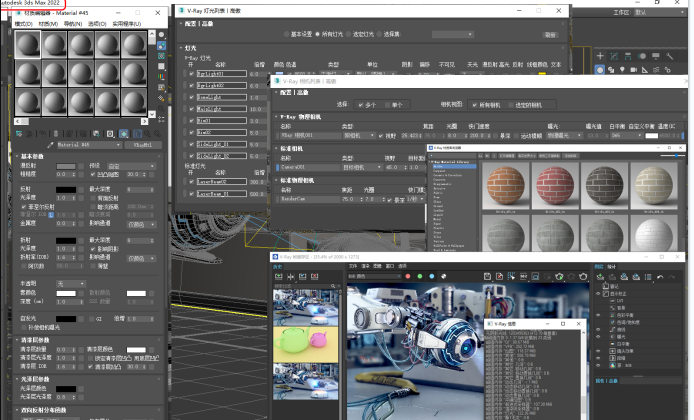Click the black 反射 color swatch
Image resolution: width=694 pixels, height=420 pixels.
65,189
